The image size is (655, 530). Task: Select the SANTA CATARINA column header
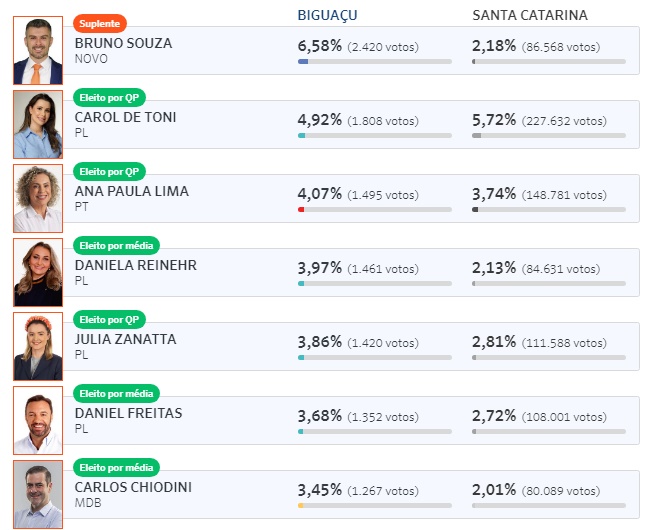(529, 15)
